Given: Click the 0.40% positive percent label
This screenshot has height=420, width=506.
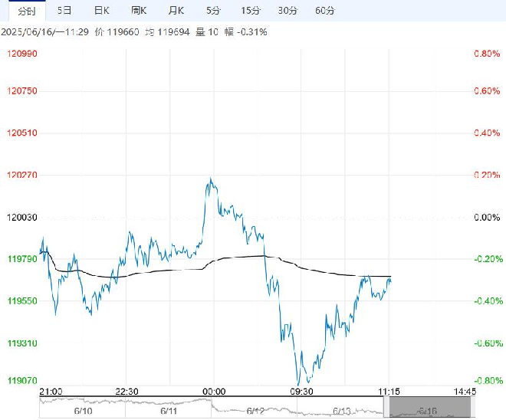Looking at the screenshot, I should point(487,133).
